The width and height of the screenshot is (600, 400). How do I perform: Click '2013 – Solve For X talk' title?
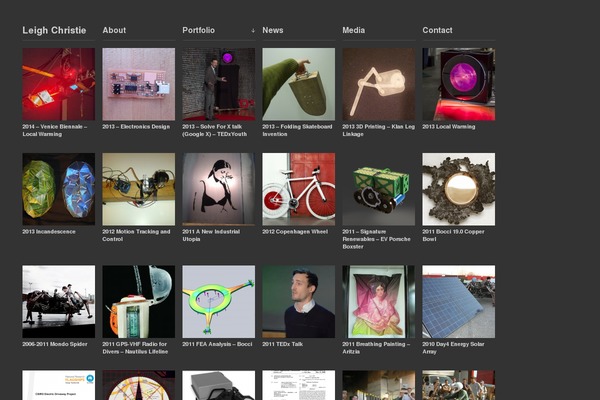tap(215, 130)
